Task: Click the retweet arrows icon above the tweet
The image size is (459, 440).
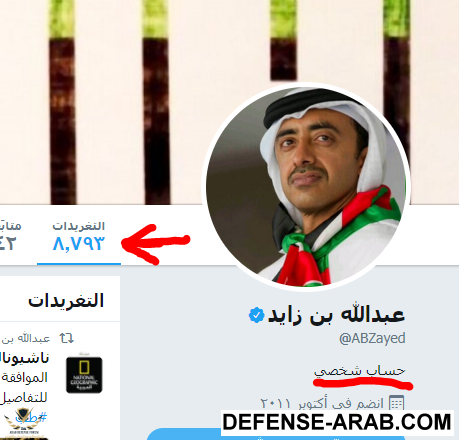Action: (x=67, y=338)
